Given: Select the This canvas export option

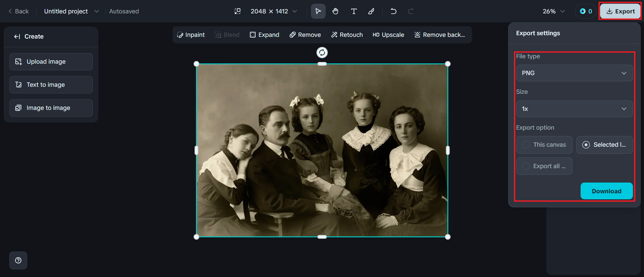Looking at the screenshot, I should coord(544,145).
